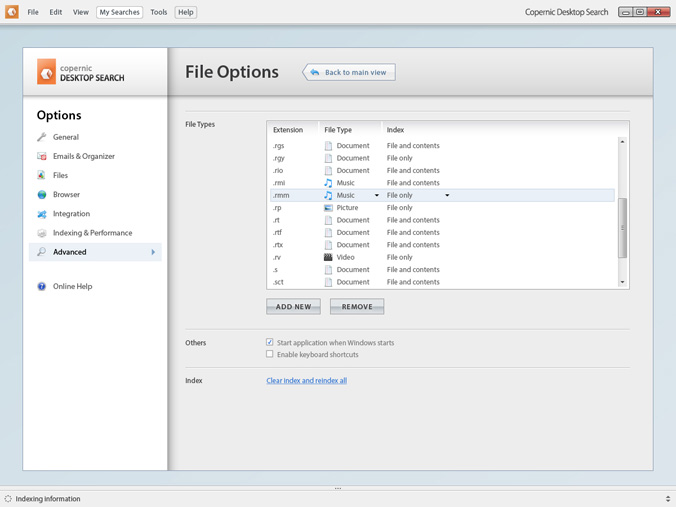676x507 pixels.
Task: Enable keyboard shortcuts checkbox
Action: (x=270, y=354)
